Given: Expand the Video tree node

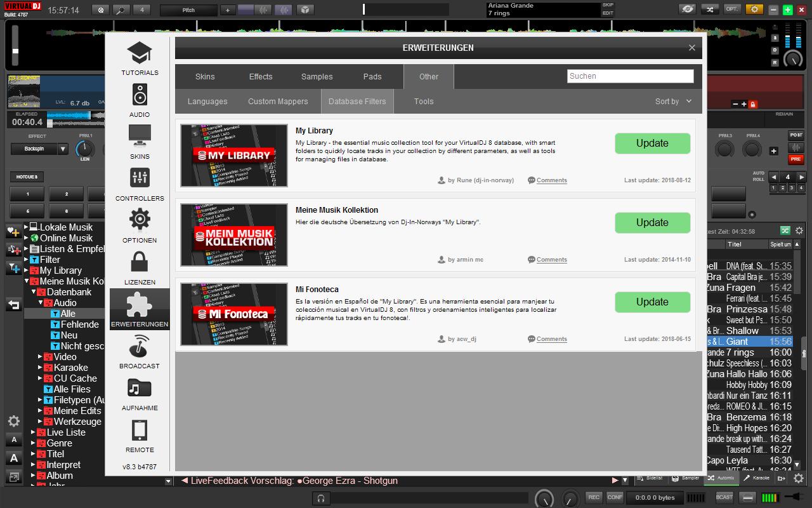Looking at the screenshot, I should [x=41, y=357].
